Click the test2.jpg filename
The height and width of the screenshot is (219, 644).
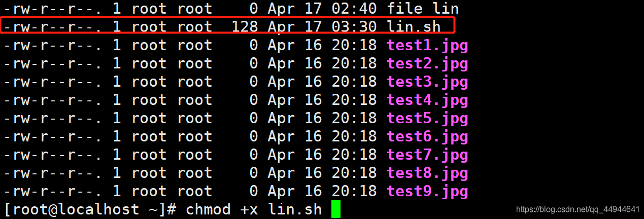pos(427,63)
